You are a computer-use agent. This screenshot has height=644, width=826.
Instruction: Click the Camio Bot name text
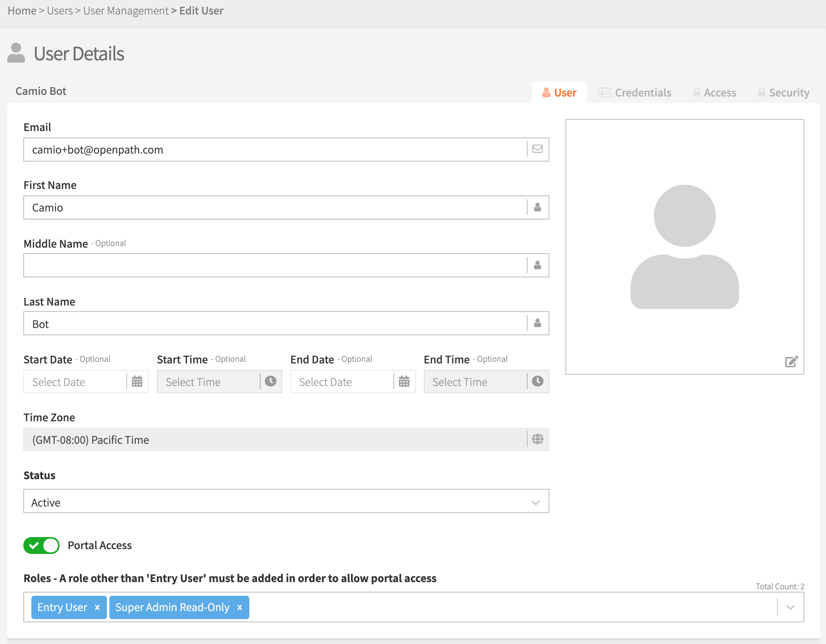[41, 91]
